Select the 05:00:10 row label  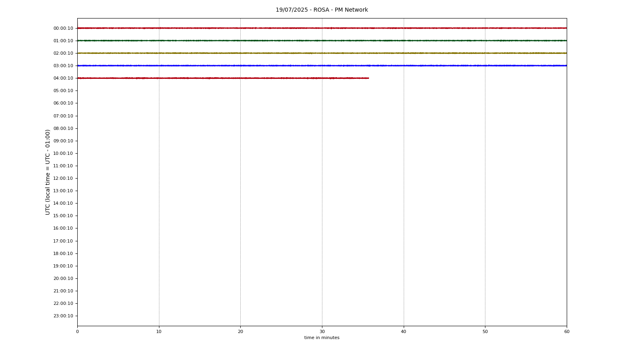point(63,90)
